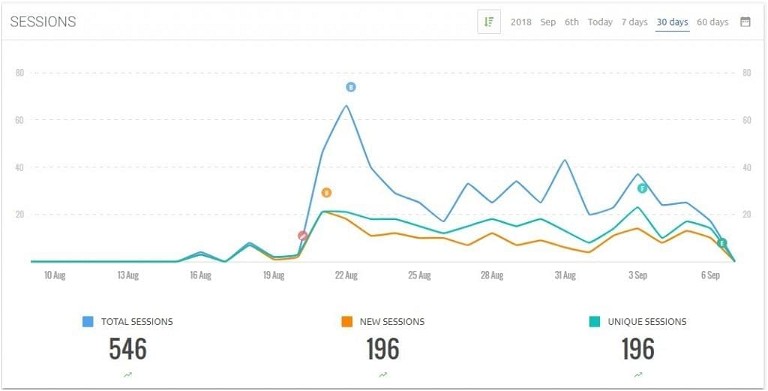Select the Today range option
The image size is (768, 391).
tap(600, 22)
